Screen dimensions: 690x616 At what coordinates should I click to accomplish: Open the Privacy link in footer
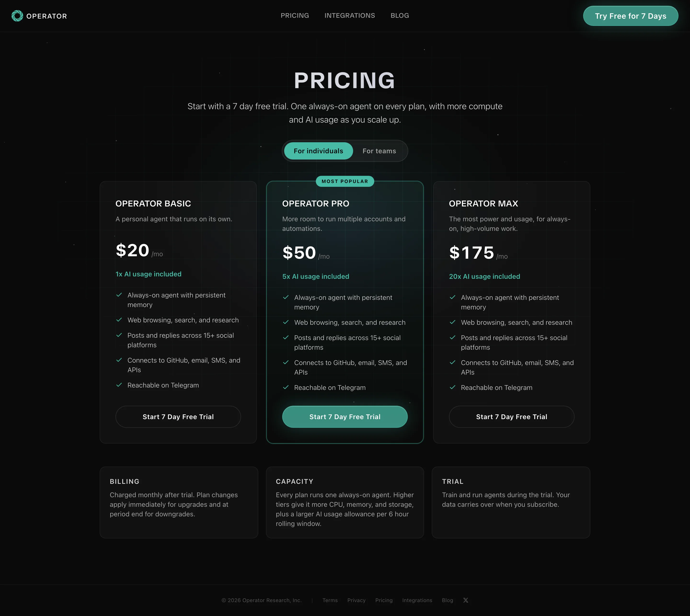356,600
